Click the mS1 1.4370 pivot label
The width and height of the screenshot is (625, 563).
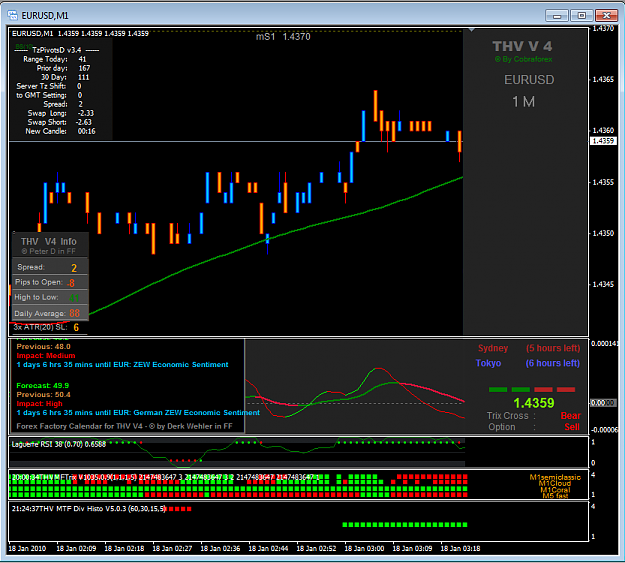point(283,37)
